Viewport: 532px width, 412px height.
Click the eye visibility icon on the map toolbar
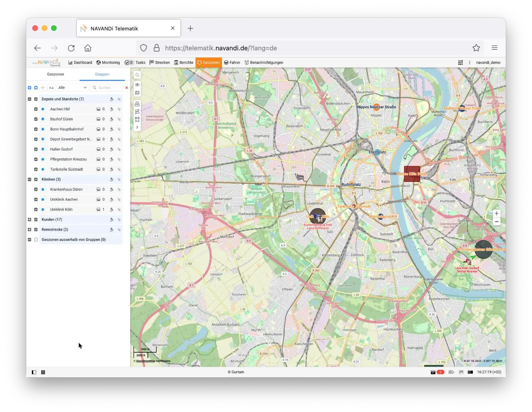(x=137, y=85)
